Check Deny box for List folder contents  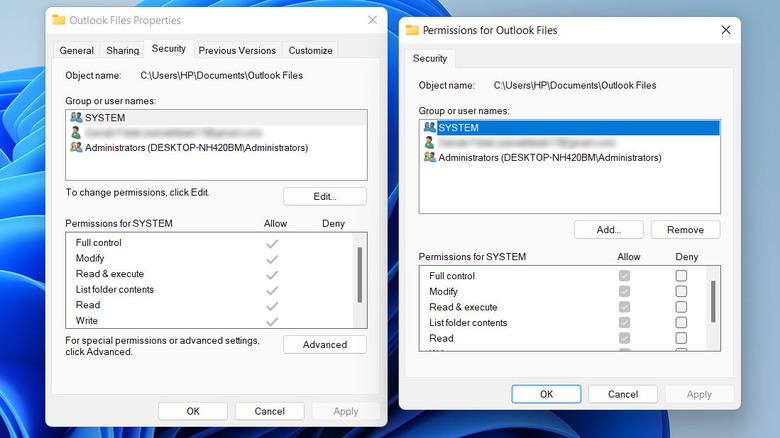click(x=681, y=323)
